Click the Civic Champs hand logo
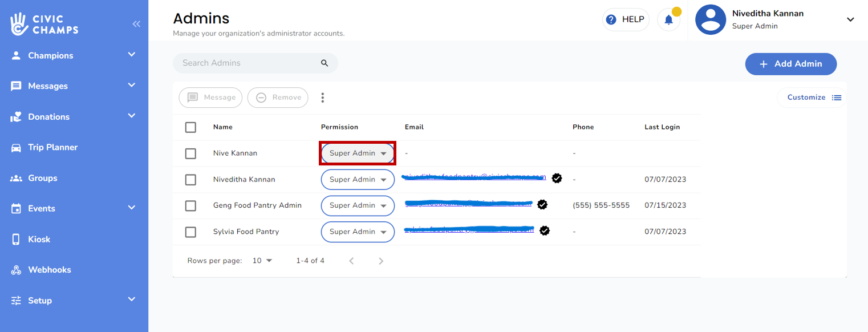Screen dimensions: 868x332 coord(19,23)
